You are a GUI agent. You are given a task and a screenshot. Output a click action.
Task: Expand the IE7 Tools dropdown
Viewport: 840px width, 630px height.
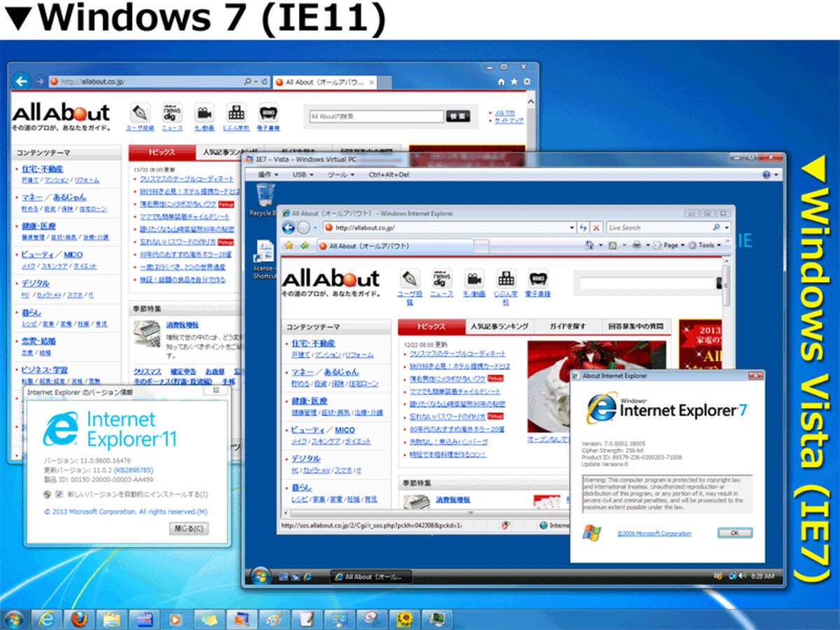click(708, 245)
